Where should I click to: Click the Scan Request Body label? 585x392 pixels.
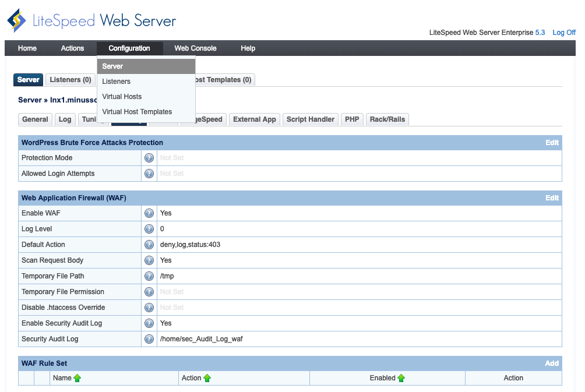pos(52,260)
